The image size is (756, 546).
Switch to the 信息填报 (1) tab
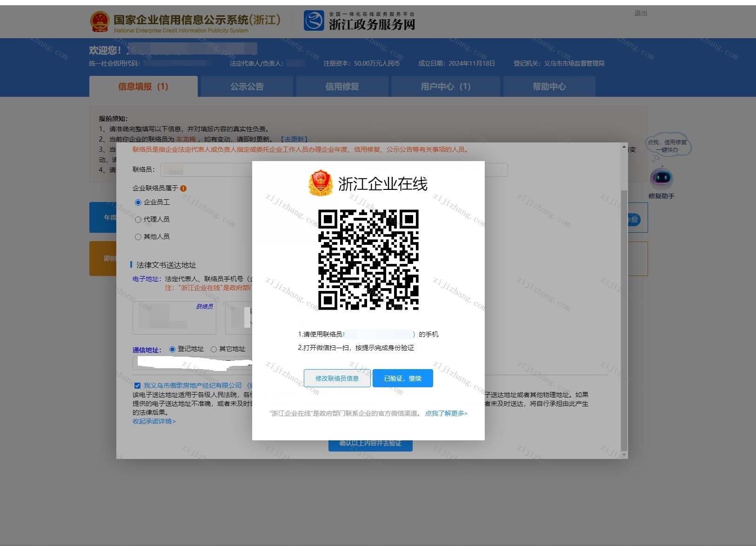pyautogui.click(x=143, y=87)
